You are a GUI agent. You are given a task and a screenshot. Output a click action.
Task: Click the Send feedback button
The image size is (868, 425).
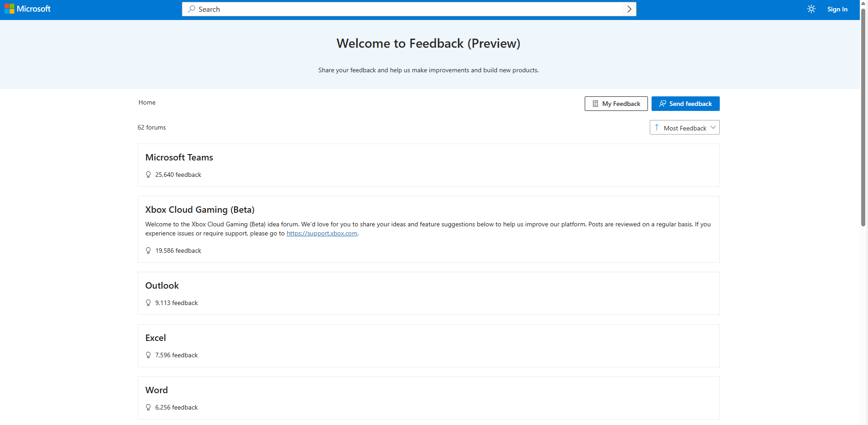[x=685, y=104]
